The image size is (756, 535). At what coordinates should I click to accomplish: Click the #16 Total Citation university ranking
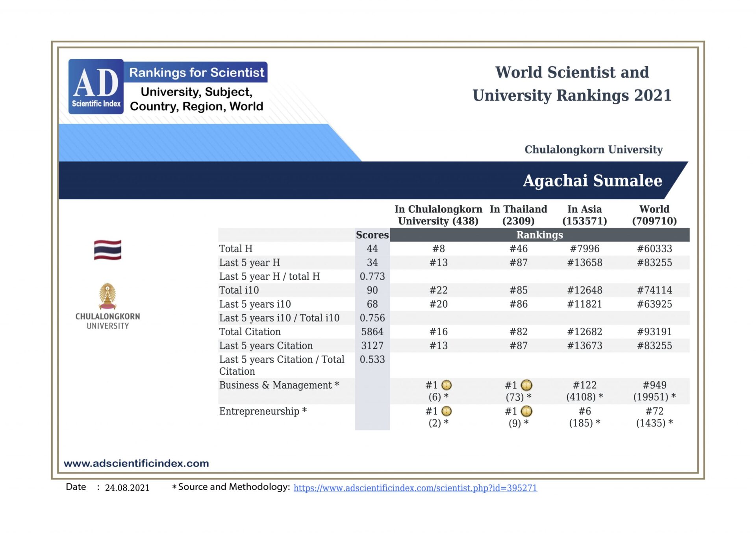tap(438, 332)
